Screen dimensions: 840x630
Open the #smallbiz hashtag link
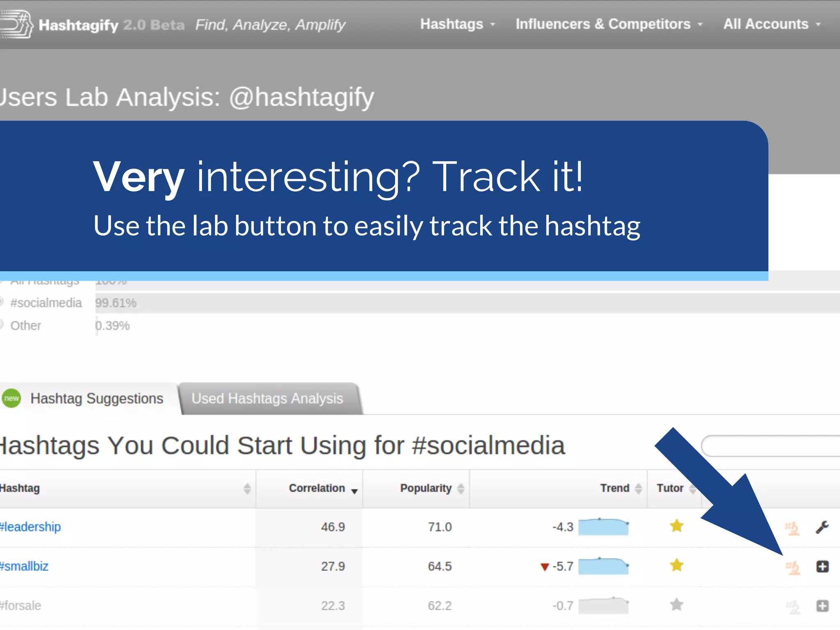tap(24, 566)
